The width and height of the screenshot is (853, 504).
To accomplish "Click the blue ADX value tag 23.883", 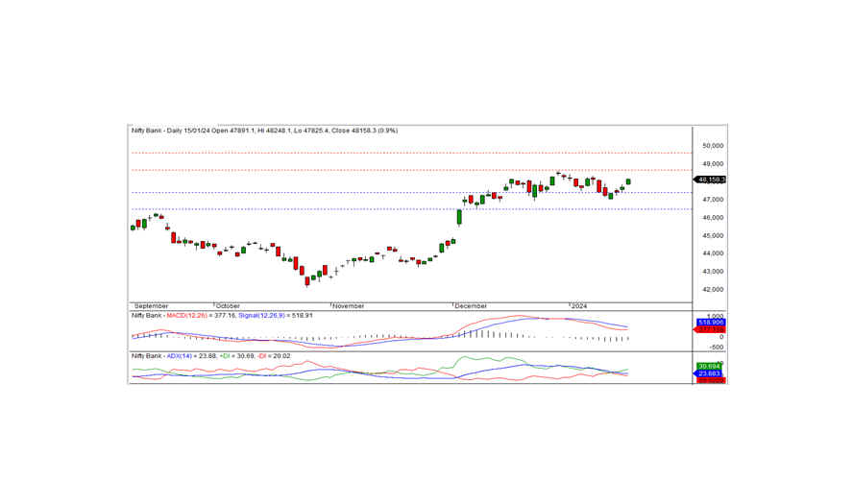I will point(711,374).
